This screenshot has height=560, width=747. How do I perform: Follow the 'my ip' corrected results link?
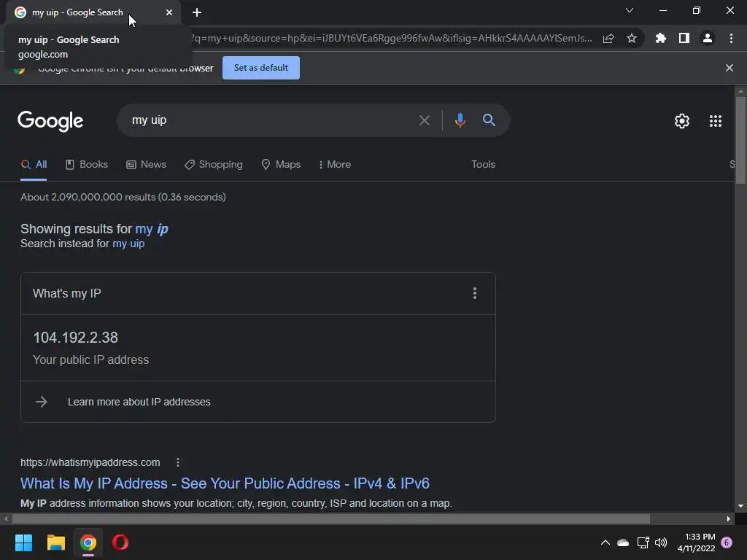tap(152, 229)
